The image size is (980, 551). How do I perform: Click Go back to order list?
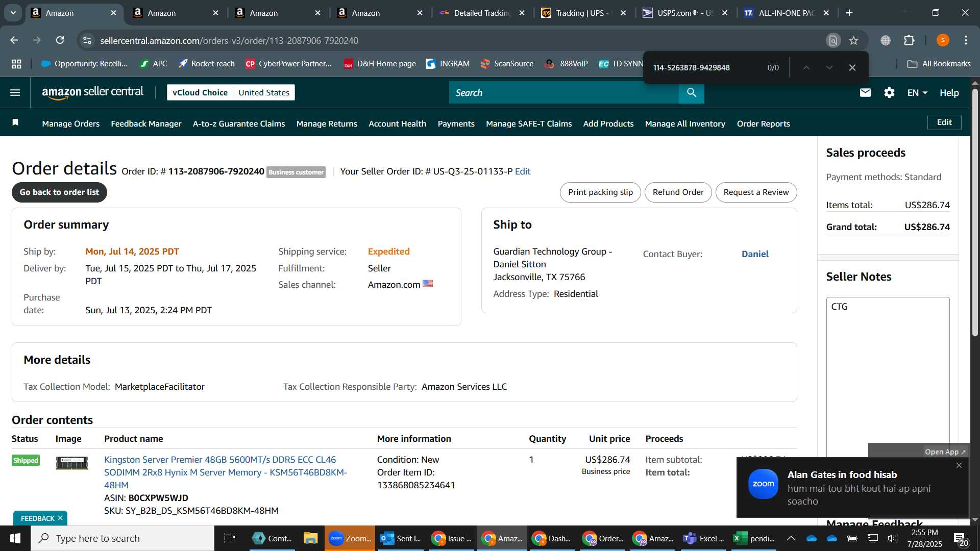coord(59,192)
